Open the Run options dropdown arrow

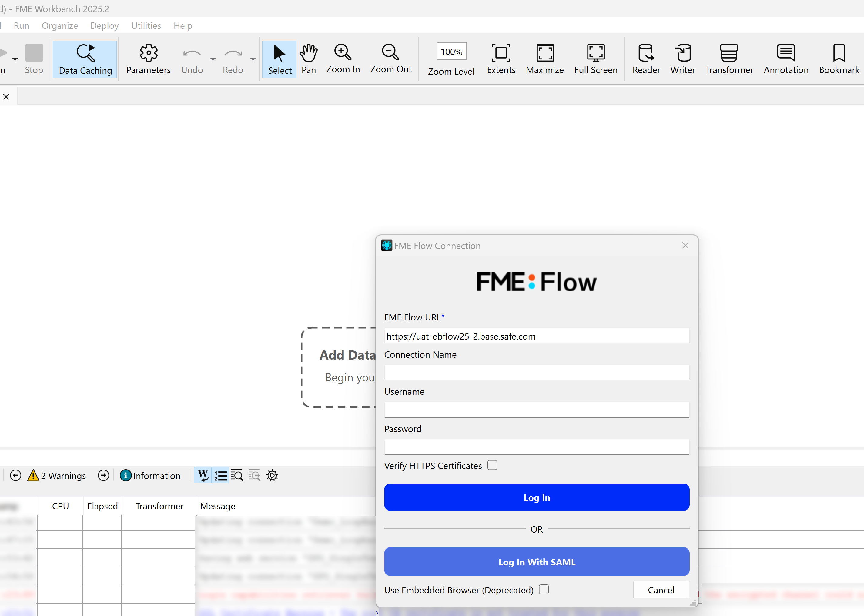pos(15,59)
